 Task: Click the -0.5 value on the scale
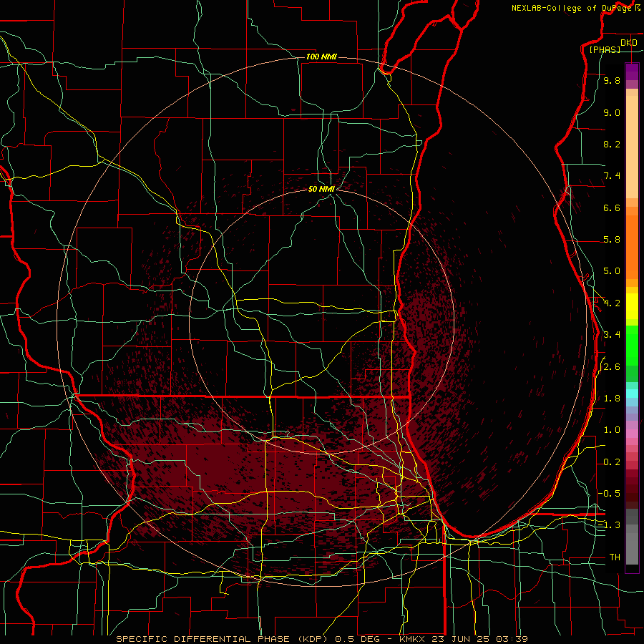click(x=610, y=494)
